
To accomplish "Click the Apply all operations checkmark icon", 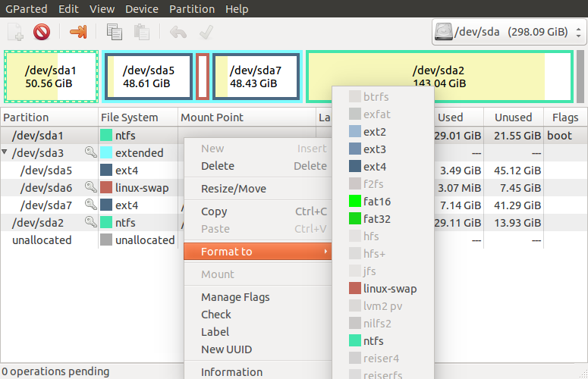I will pyautogui.click(x=206, y=32).
